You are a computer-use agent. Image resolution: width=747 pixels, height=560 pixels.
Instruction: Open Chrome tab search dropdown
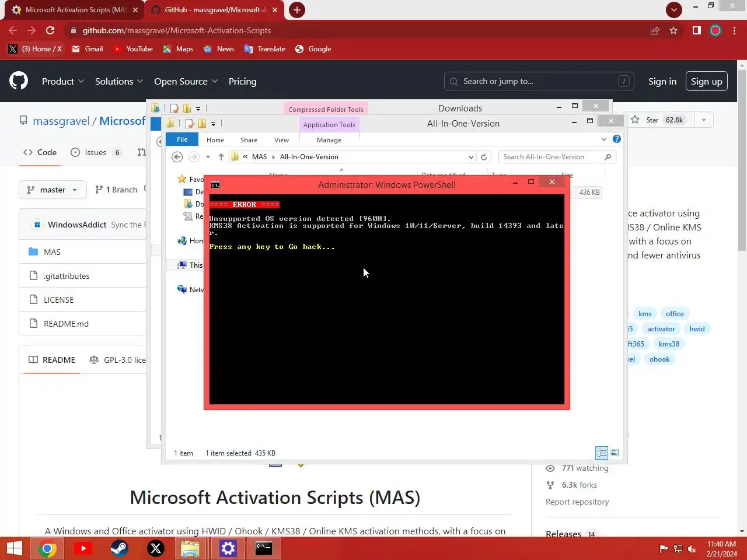pyautogui.click(x=674, y=9)
